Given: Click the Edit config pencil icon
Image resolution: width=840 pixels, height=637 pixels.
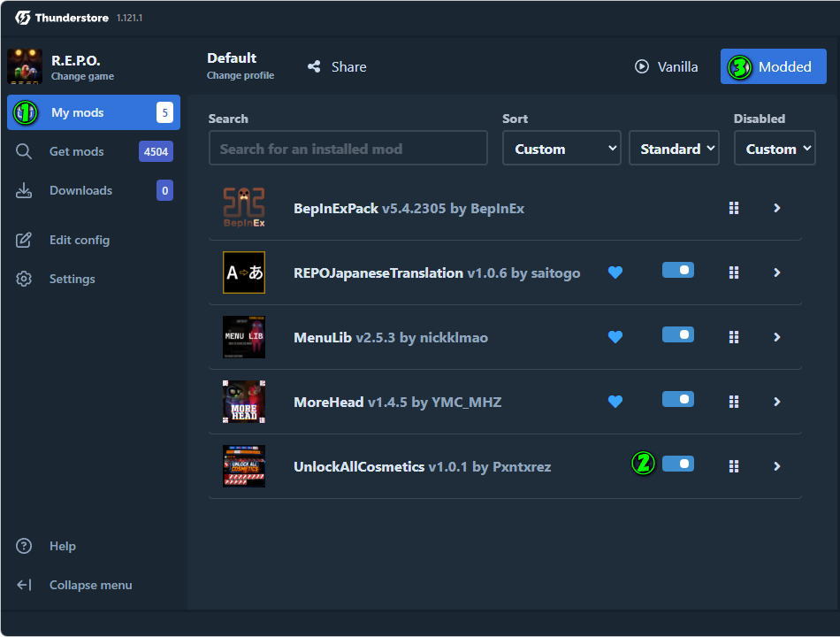Looking at the screenshot, I should pos(24,241).
